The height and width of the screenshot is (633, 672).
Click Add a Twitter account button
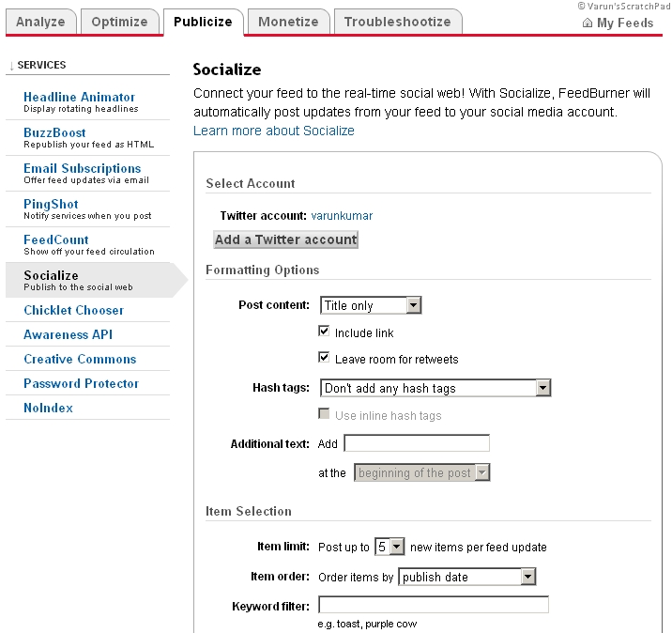[x=286, y=239]
